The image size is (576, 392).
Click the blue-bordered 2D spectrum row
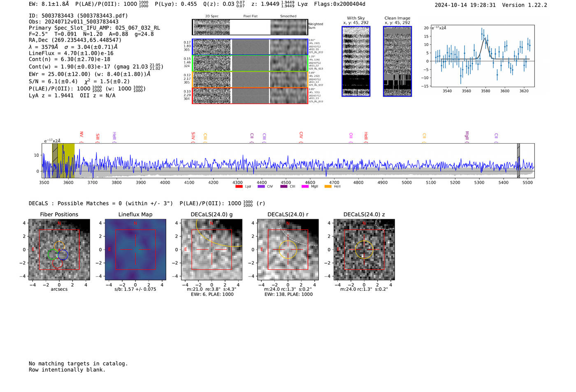click(x=250, y=47)
